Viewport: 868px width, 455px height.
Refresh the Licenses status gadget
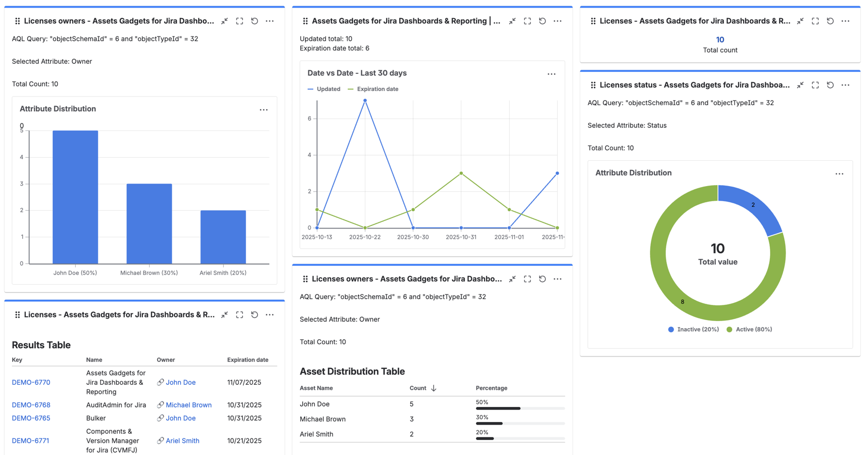click(830, 85)
